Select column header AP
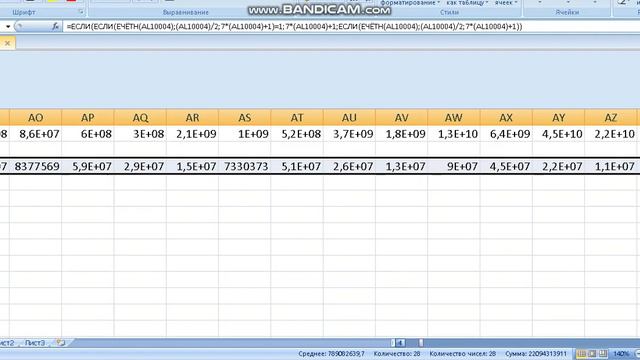Screen dimensions: 640x360 pos(88,118)
